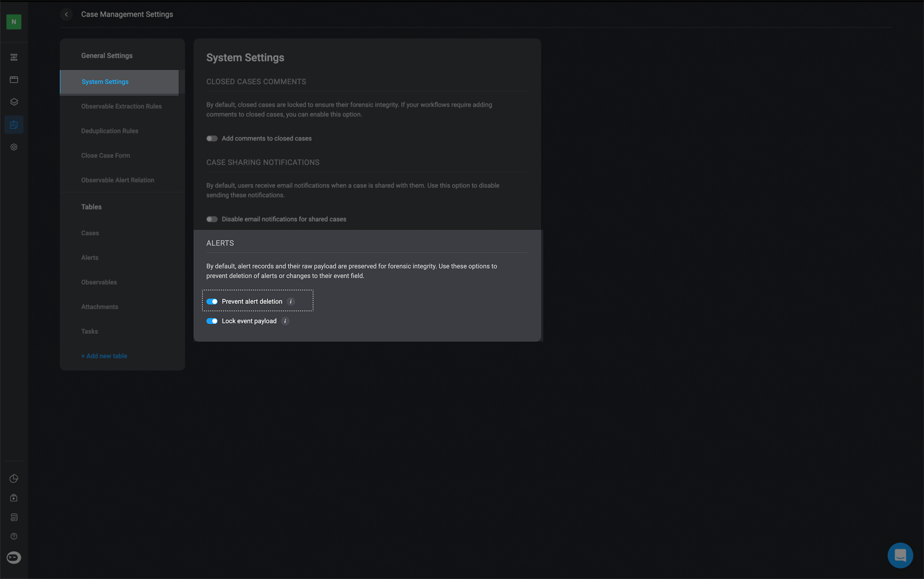Turn off Lock event payload switch
The width and height of the screenshot is (924, 579).
point(212,321)
